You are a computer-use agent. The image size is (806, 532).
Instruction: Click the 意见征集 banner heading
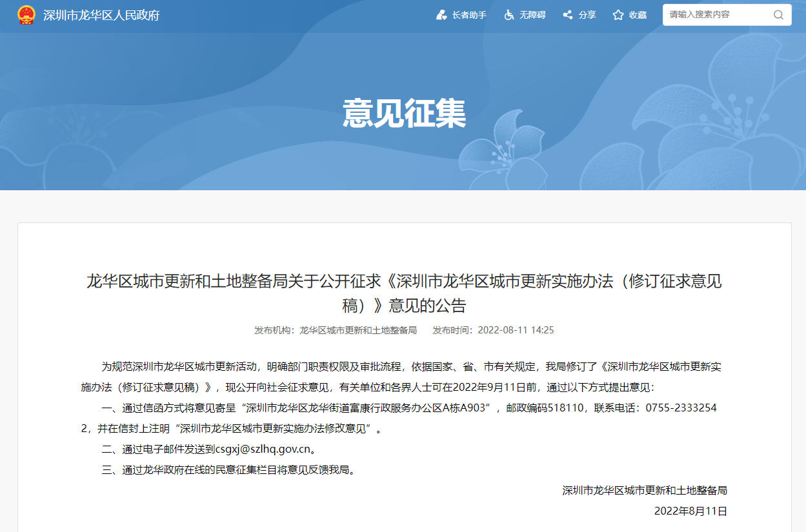(x=404, y=113)
